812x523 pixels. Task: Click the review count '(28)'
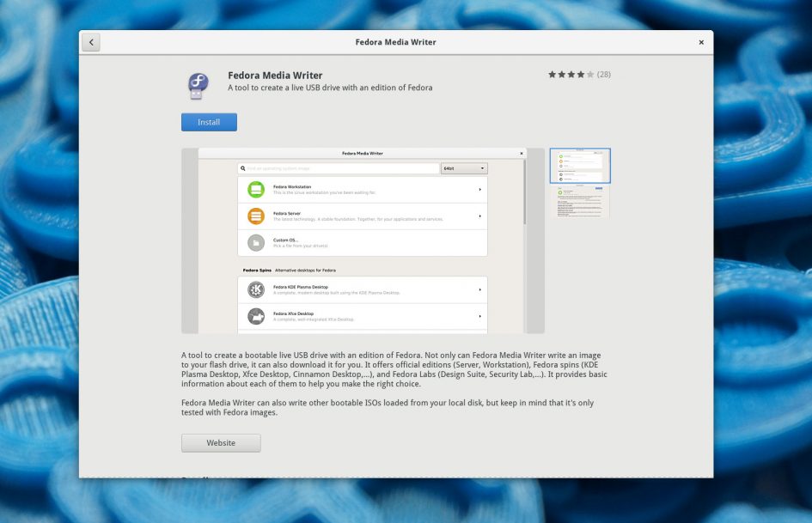tap(604, 75)
